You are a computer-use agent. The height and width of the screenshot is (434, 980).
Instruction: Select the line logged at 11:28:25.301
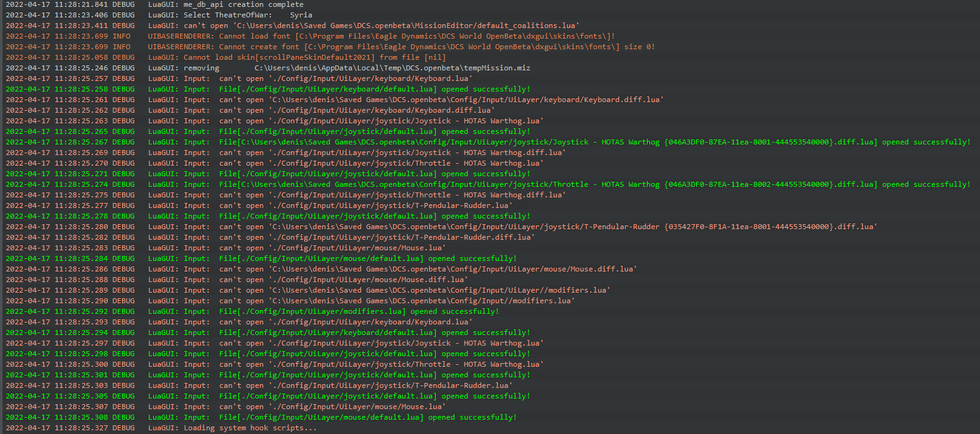[x=268, y=375]
